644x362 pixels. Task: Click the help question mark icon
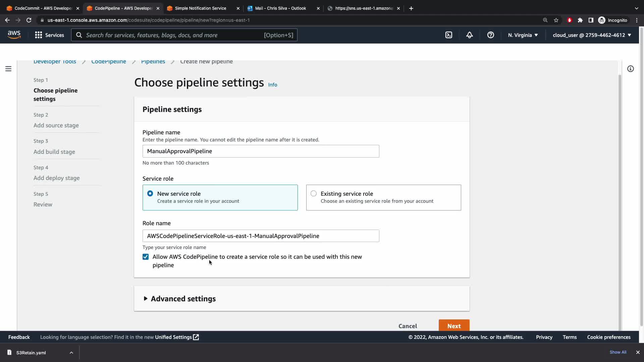490,35
